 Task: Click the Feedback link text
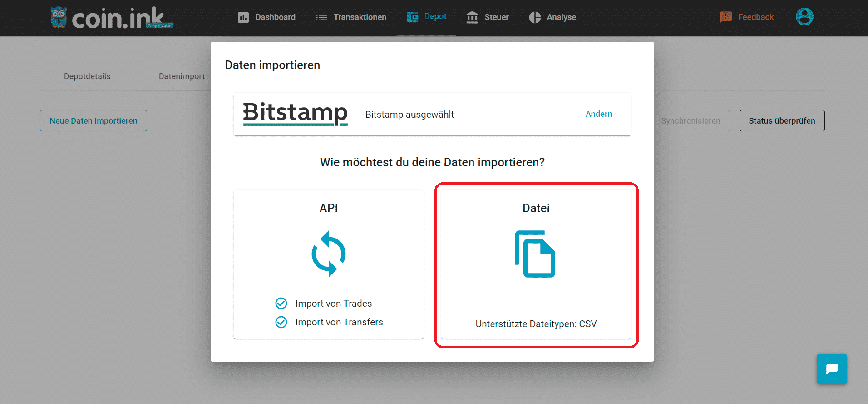tap(756, 17)
